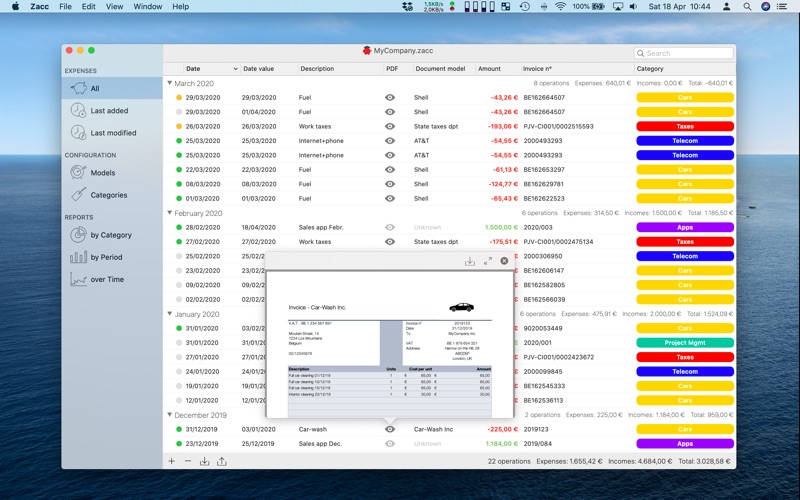The image size is (800, 500).
Task: Open the File menu
Action: [65, 7]
